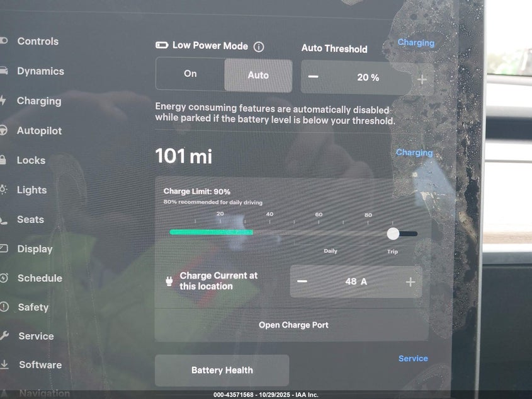Open the Controls menu section
Viewport: 532px width, 399px height.
pyautogui.click(x=38, y=42)
